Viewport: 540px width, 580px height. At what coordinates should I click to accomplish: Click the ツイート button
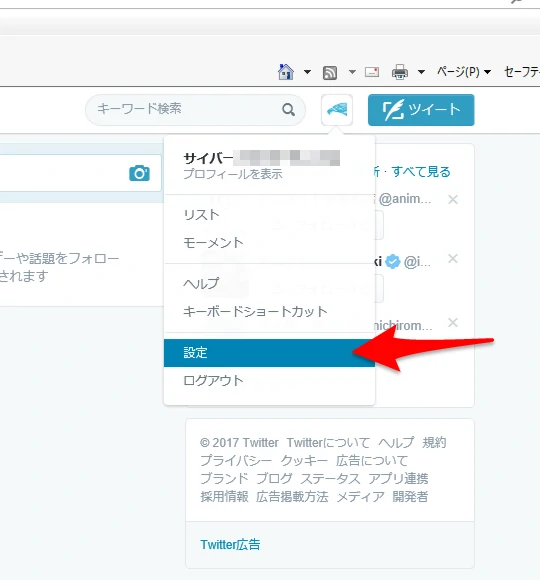(421, 110)
